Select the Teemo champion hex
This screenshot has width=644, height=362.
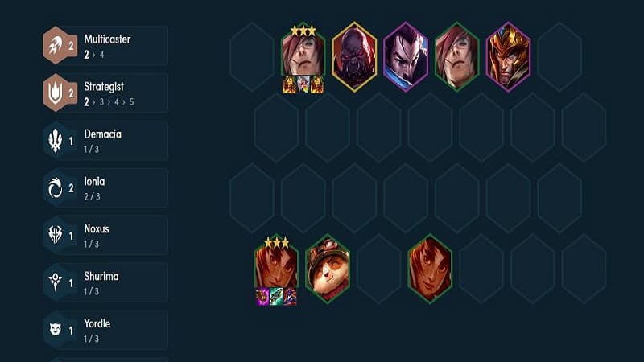(x=328, y=269)
